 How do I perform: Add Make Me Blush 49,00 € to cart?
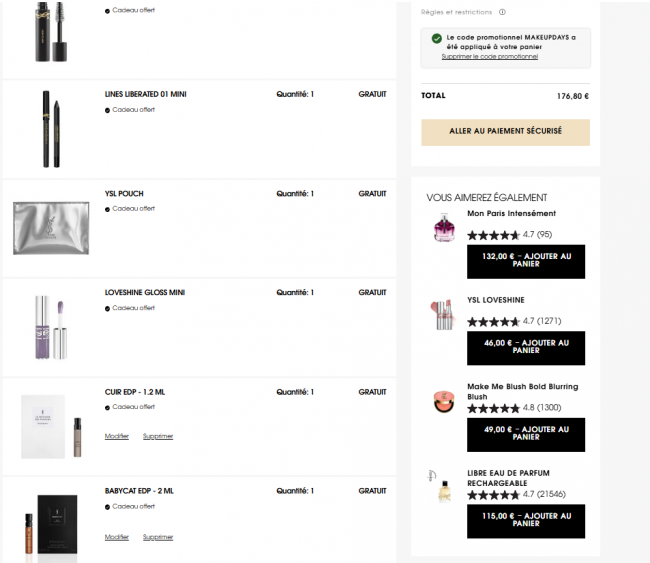pyautogui.click(x=526, y=434)
